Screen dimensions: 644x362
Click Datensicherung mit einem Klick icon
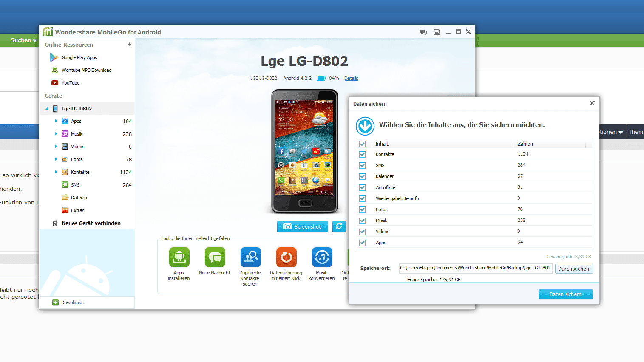point(286,257)
